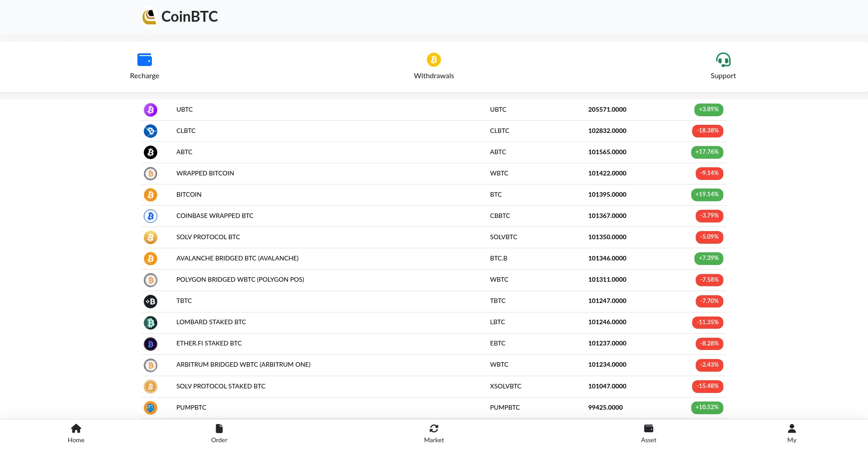868x449 pixels.
Task: Click the CoinBTC brand name
Action: (189, 17)
